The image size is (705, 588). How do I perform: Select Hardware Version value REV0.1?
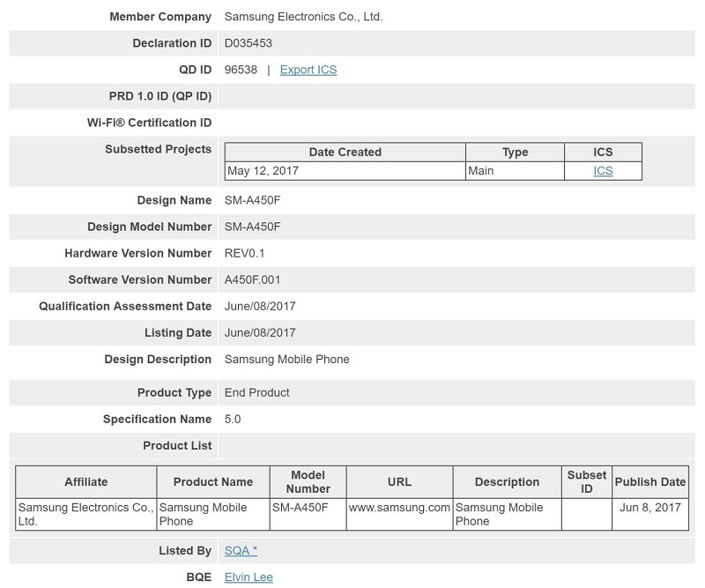(244, 253)
